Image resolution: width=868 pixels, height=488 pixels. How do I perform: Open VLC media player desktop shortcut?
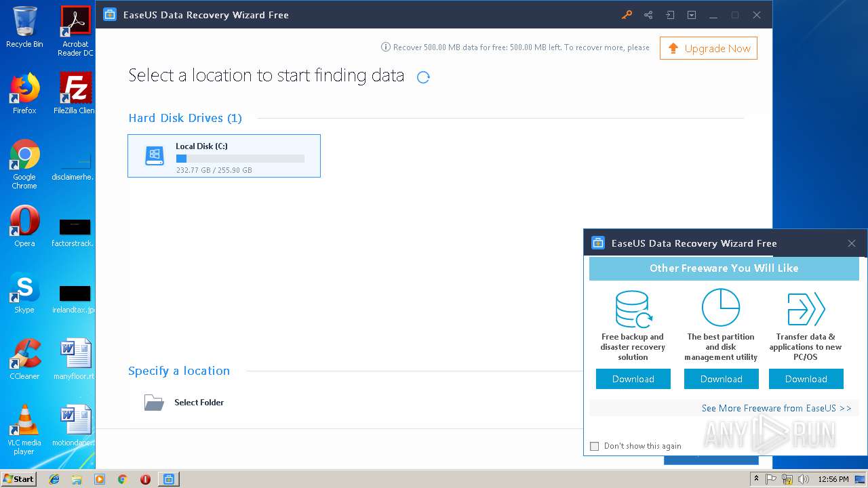(x=24, y=430)
